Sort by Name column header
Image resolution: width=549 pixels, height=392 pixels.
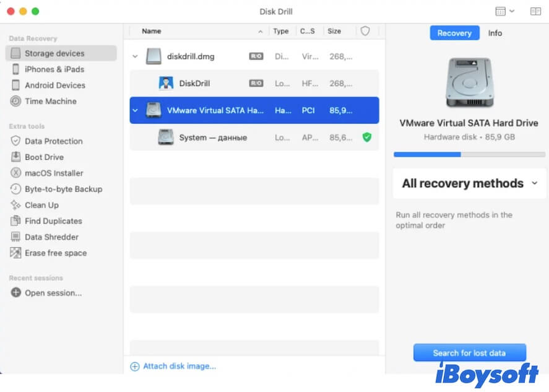pos(152,31)
